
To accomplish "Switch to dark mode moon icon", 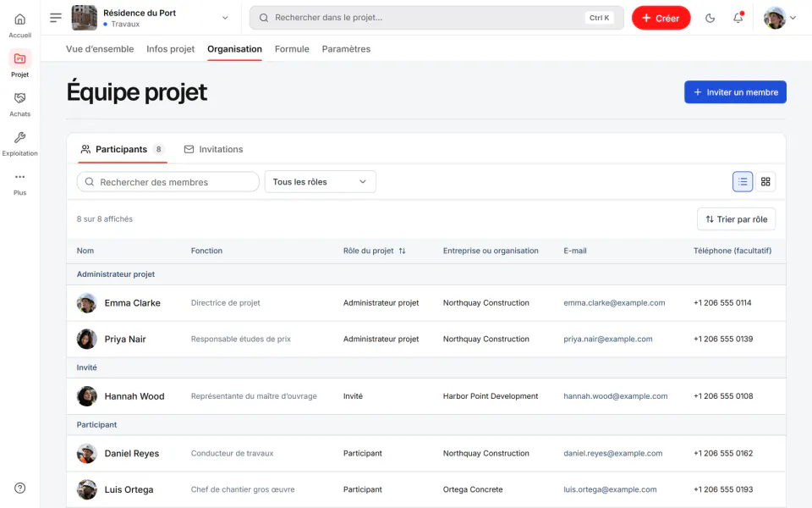I will 710,18.
